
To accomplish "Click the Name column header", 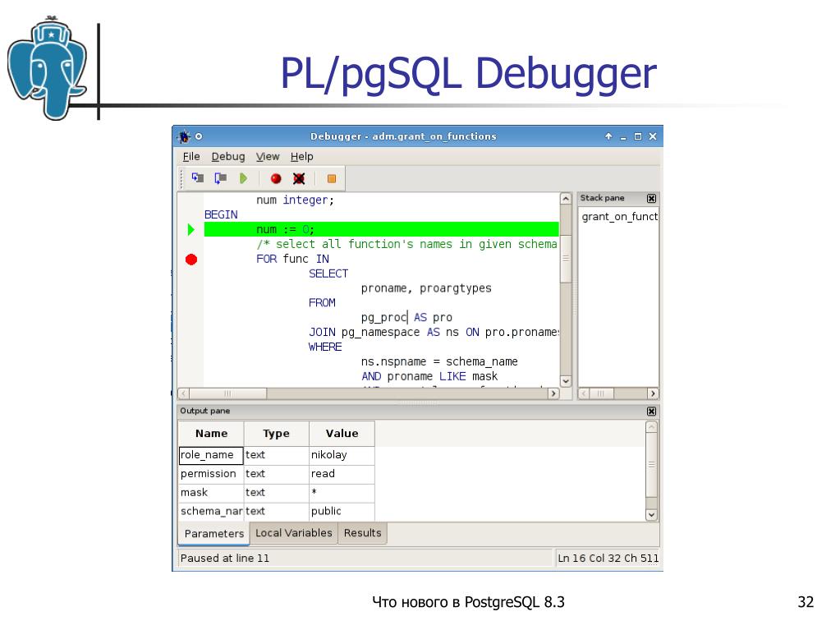I will point(211,434).
